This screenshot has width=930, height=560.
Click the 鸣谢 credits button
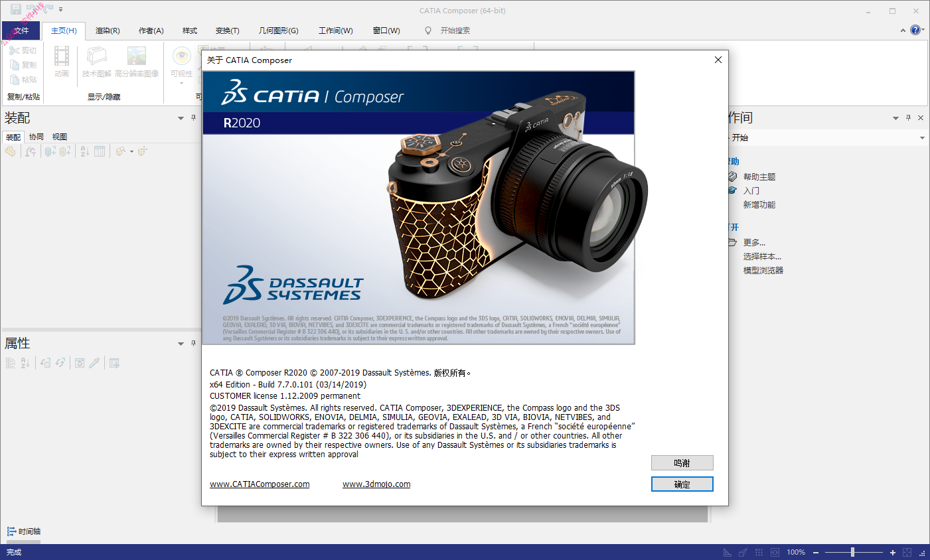pos(682,463)
